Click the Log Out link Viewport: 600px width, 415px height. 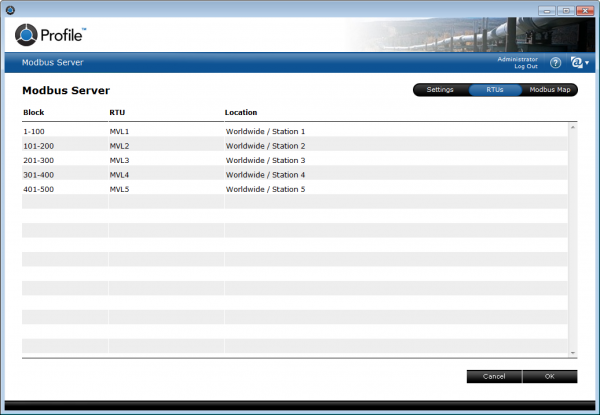click(526, 67)
